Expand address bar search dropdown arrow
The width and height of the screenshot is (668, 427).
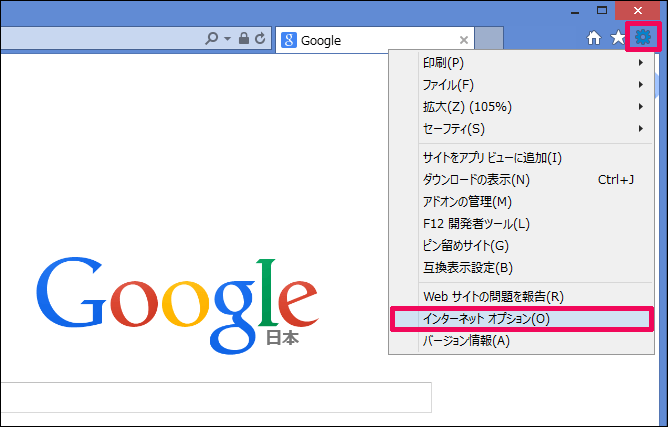pos(227,39)
